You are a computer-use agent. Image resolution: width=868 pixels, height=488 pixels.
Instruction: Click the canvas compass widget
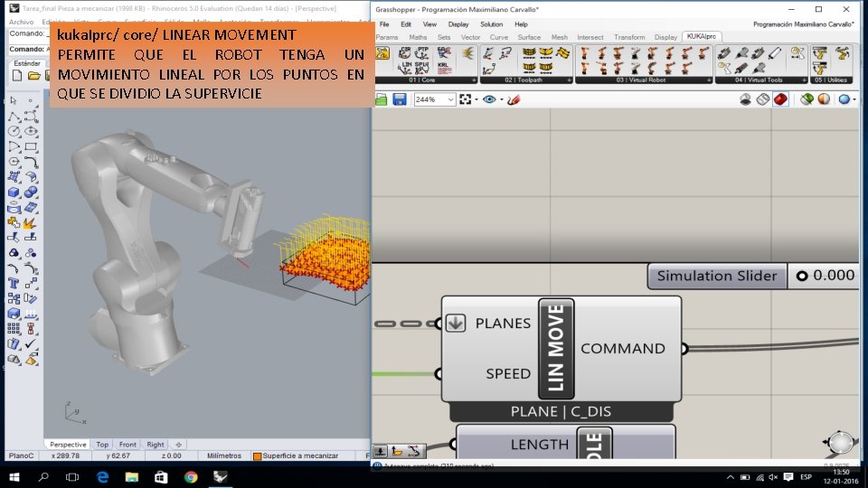point(840,442)
